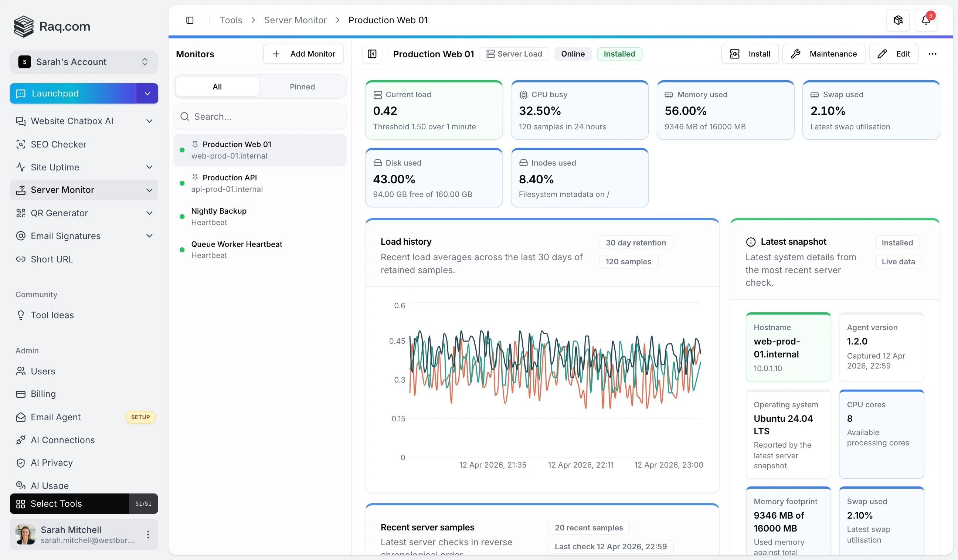This screenshot has width=958, height=560.
Task: Open the Launchpad dropdown arrow
Action: [147, 93]
